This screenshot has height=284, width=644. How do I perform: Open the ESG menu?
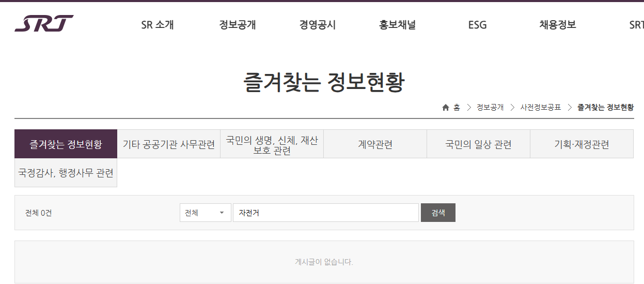[477, 25]
